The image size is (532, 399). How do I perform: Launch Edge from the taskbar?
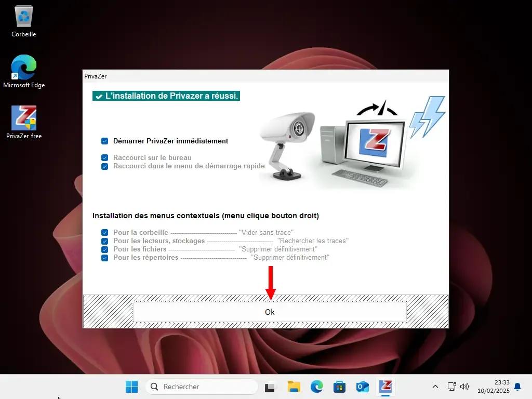(x=316, y=387)
